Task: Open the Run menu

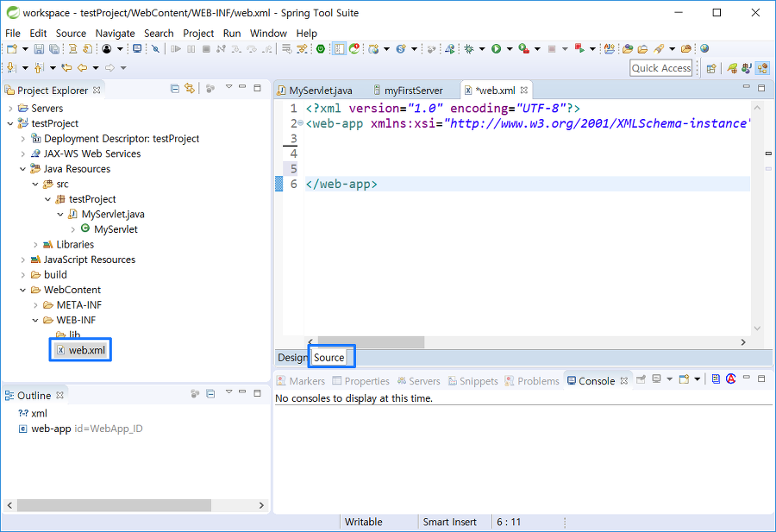Action: tap(232, 33)
